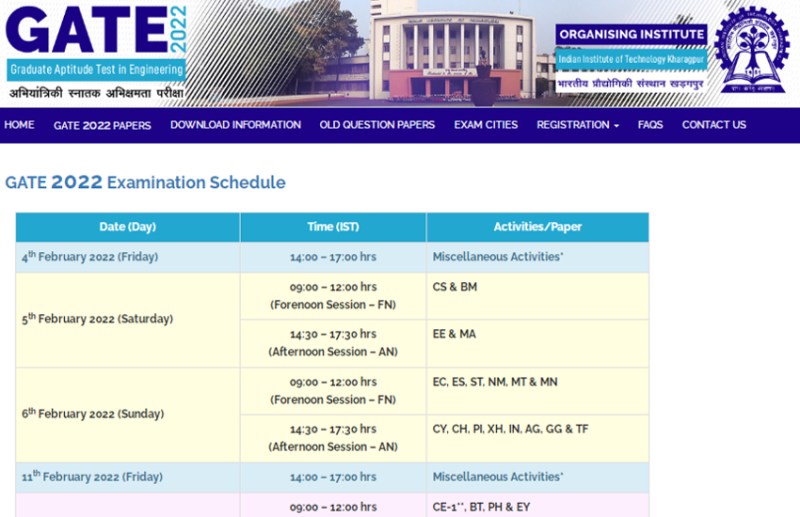Open OLD QUESTION PAPERS section
Screen dimensions: 800x517
[377, 125]
